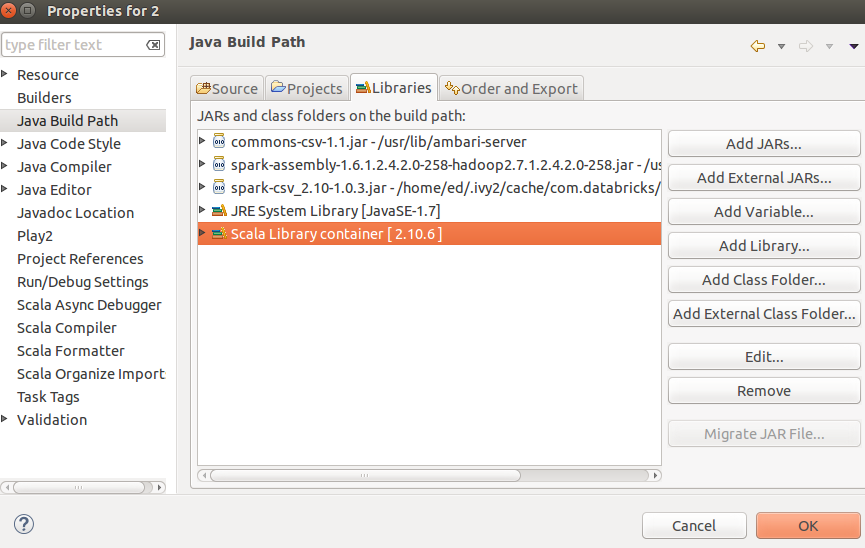Expand the Resource tree node

(4, 74)
